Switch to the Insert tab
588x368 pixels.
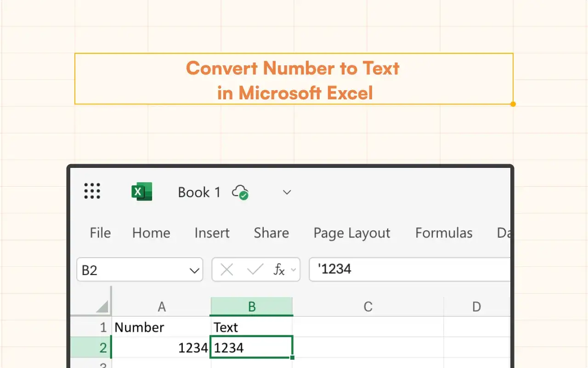212,233
